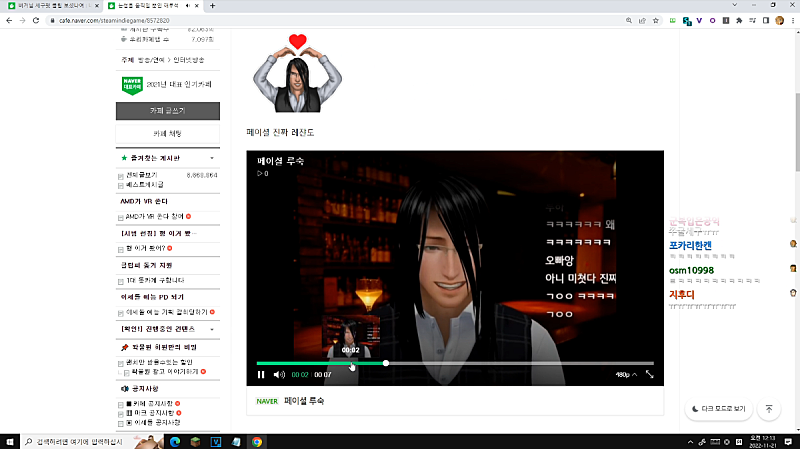The width and height of the screenshot is (800, 449).
Task: Click the 카페 글쓰기 write button
Action: [x=168, y=111]
